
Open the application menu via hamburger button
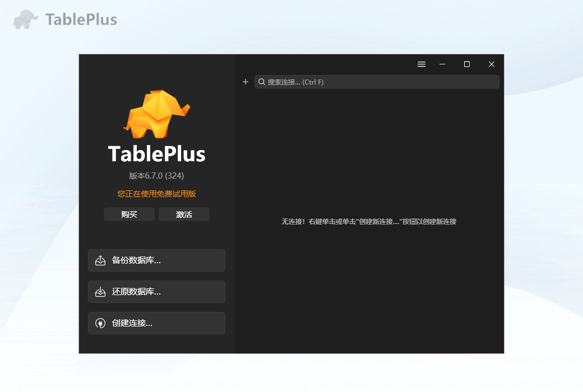pos(422,64)
